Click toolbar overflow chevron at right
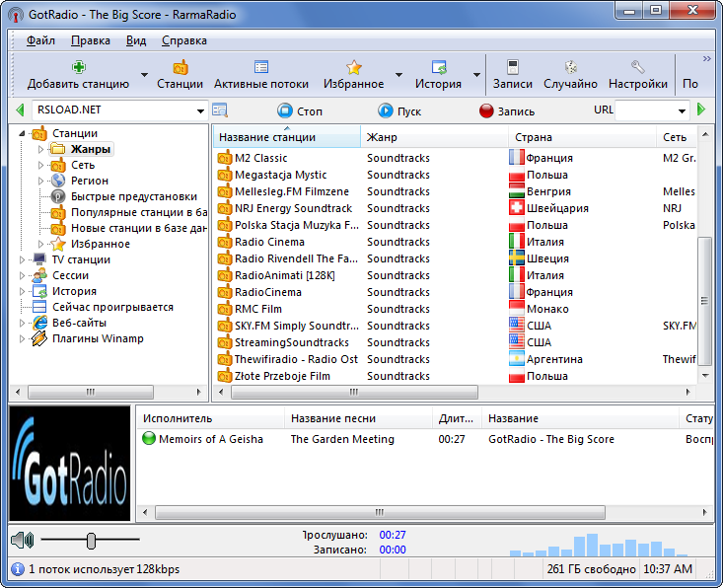This screenshot has width=723, height=588. click(x=707, y=58)
